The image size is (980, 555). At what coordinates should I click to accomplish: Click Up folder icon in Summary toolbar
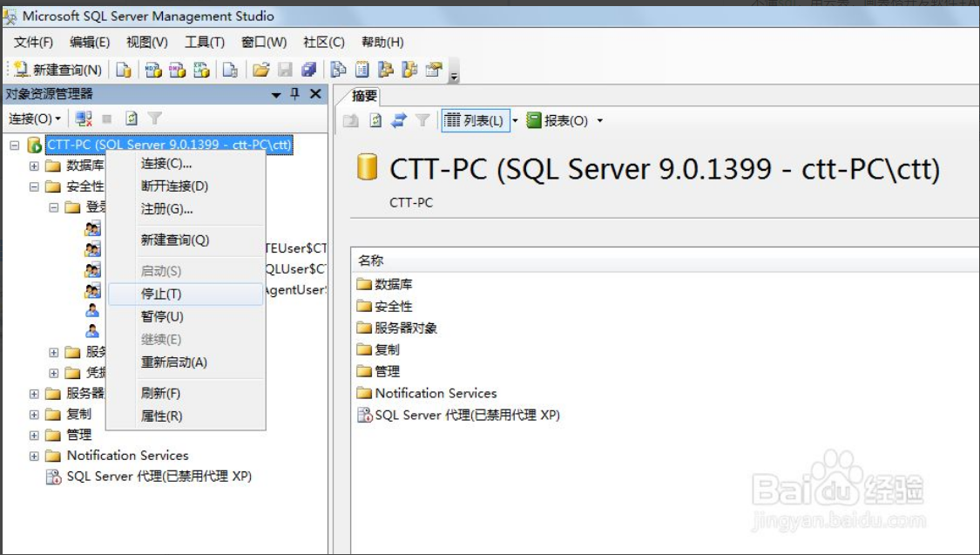click(351, 120)
